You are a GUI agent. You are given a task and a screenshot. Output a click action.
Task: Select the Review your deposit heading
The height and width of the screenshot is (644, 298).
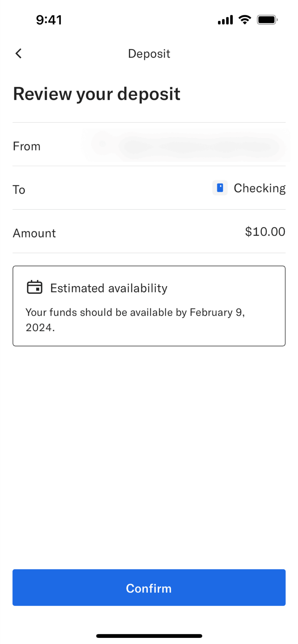[x=97, y=94]
